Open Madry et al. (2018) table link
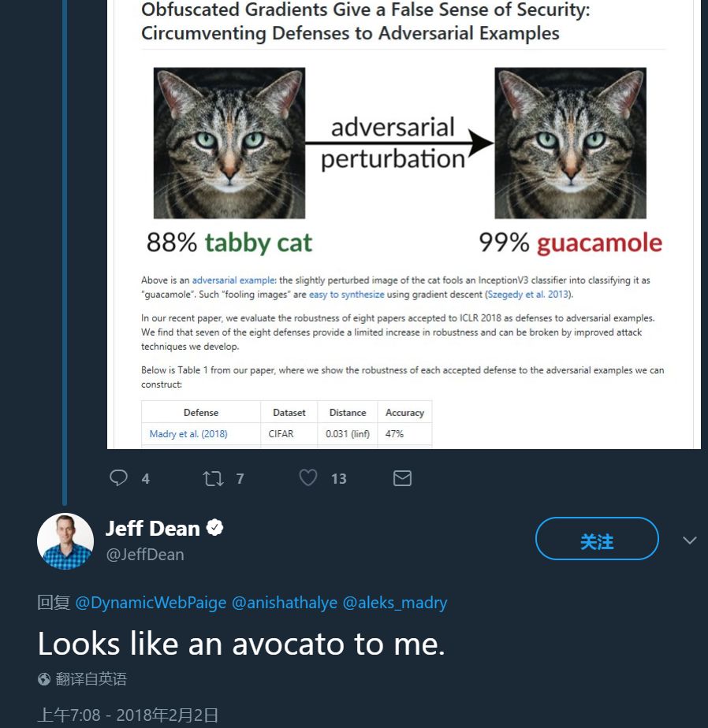 click(x=188, y=434)
